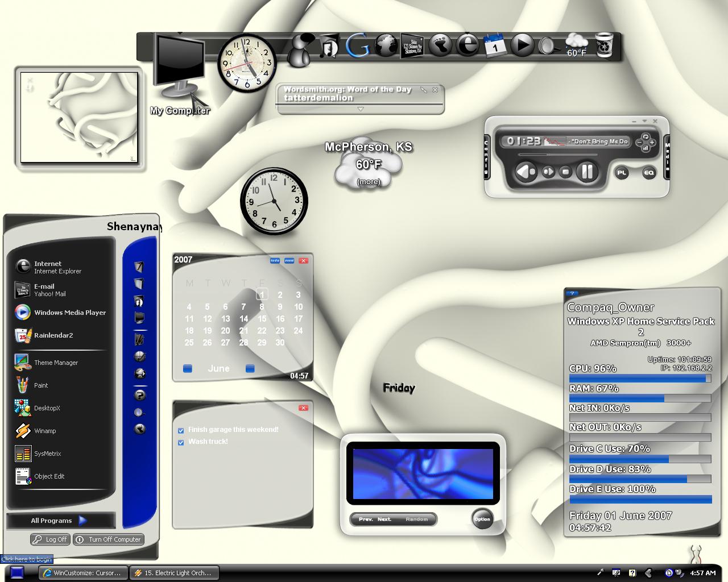The image size is (728, 582).
Task: Expand All Programs in the start menu
Action: [x=59, y=520]
